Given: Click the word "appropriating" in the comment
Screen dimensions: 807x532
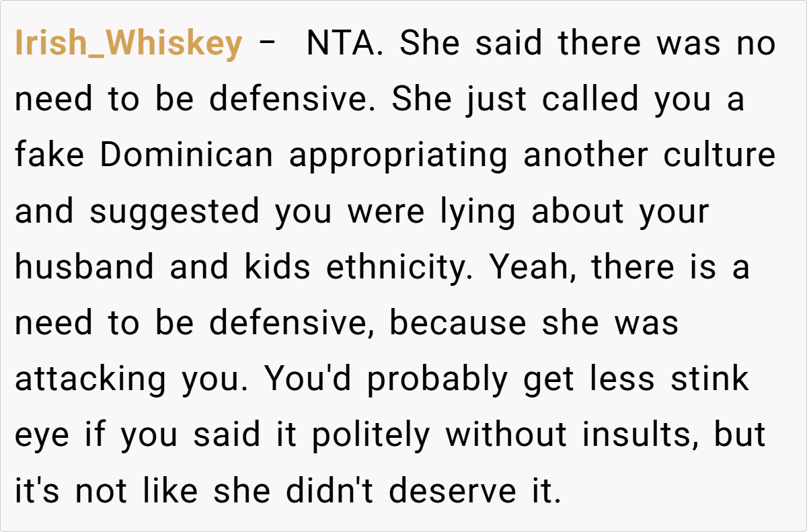Looking at the screenshot, I should point(399,155).
